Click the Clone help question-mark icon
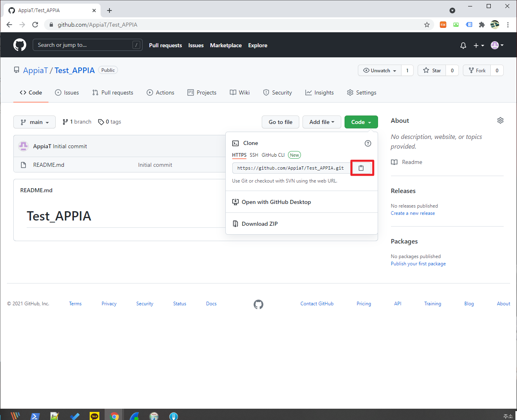This screenshot has height=420, width=517. [x=368, y=143]
